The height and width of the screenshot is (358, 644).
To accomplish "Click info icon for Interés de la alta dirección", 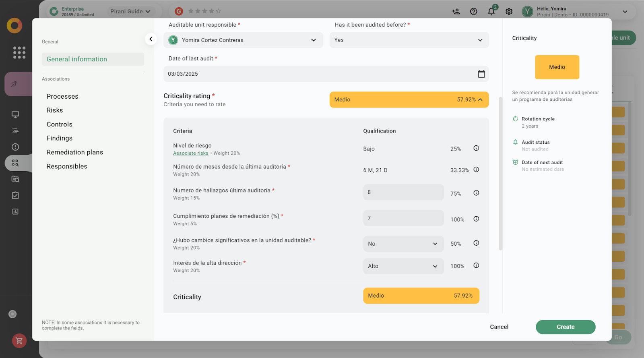I will 476,266.
